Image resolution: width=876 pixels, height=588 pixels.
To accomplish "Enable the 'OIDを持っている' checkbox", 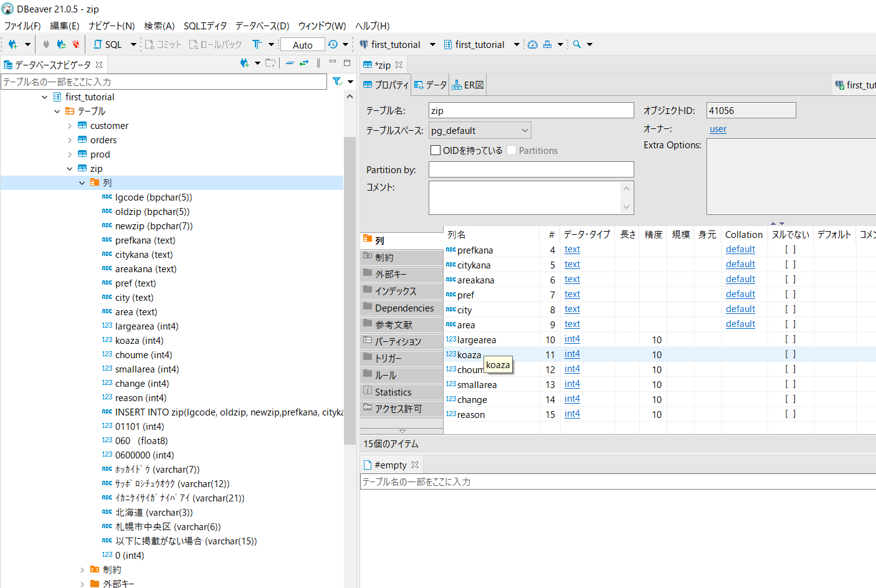I will coord(436,150).
